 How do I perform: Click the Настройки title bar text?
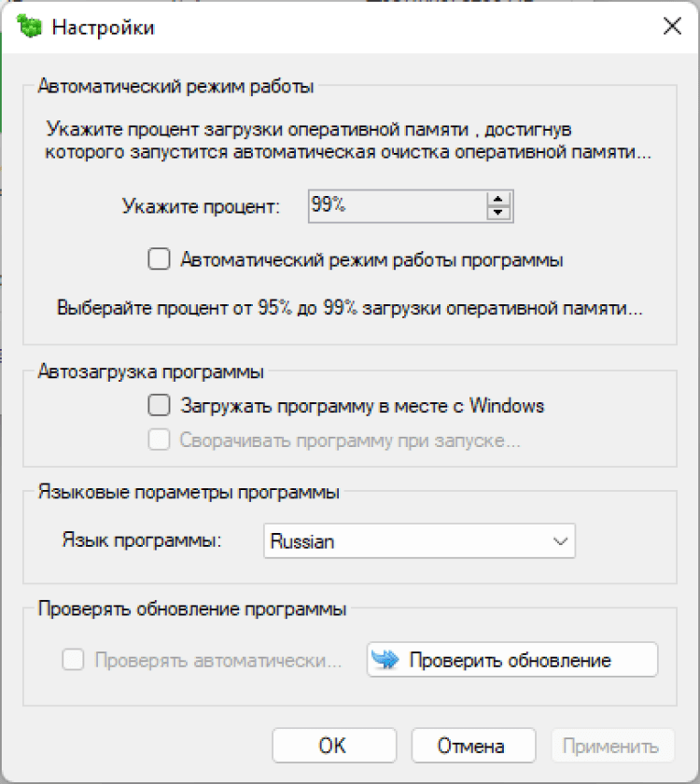104,27
